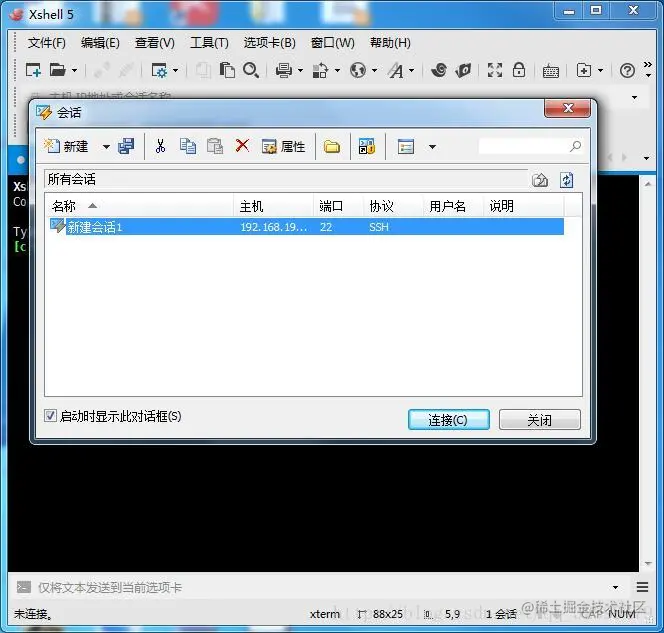Image resolution: width=664 pixels, height=633 pixels.
Task: Expand the font dropdown arrow in toolbar
Action: 412,70
